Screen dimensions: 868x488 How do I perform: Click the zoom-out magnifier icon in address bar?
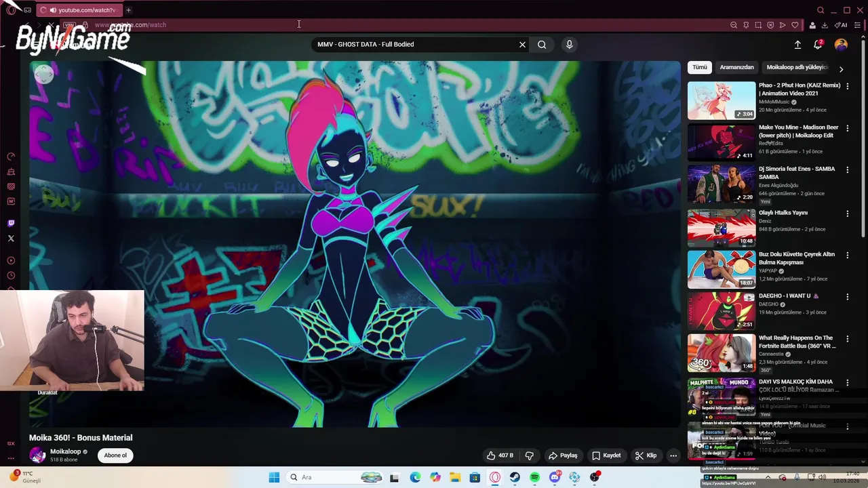pos(734,25)
